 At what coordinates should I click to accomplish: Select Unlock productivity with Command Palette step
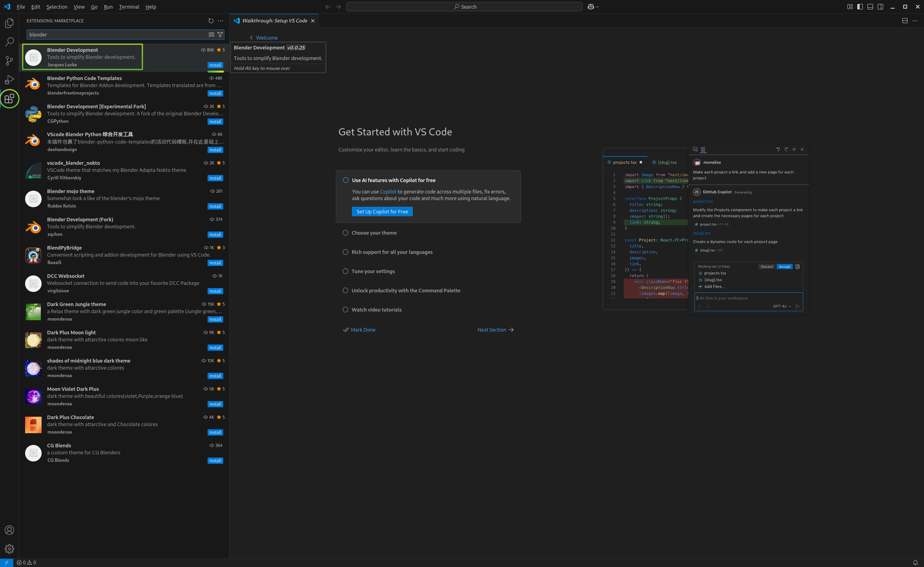[401, 290]
